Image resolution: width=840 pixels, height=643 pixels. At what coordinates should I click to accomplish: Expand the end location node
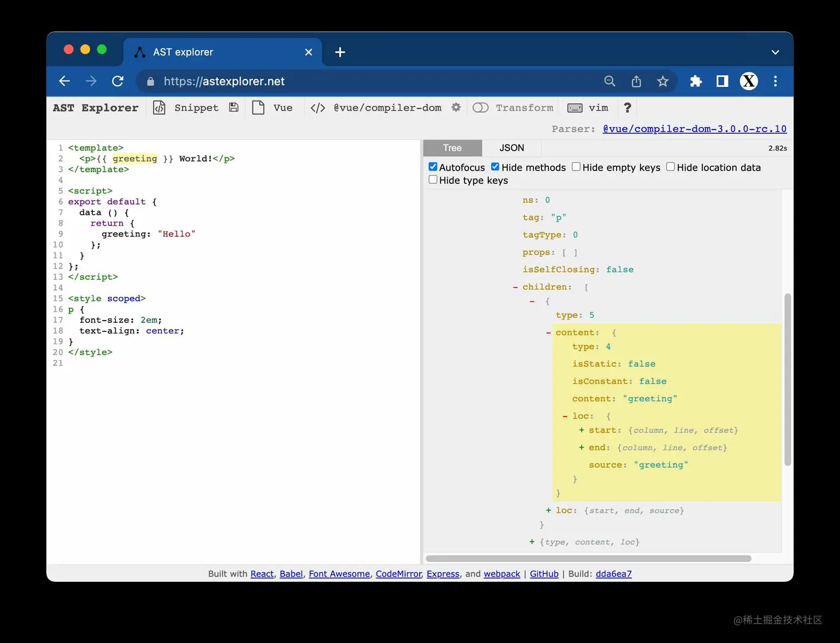[582, 447]
